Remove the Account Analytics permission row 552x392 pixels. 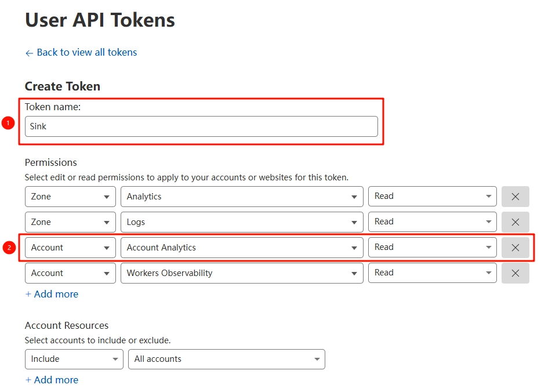[515, 247]
